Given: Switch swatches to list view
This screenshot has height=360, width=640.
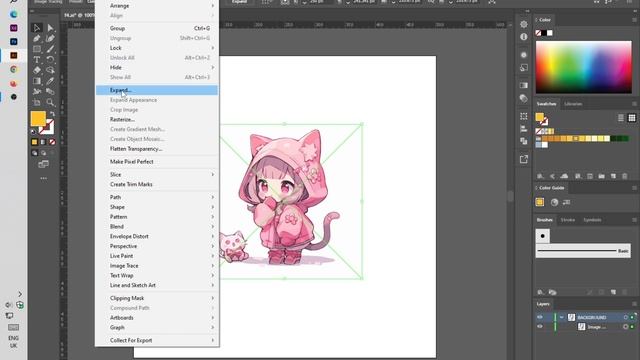Looking at the screenshot, I should tap(621, 118).
